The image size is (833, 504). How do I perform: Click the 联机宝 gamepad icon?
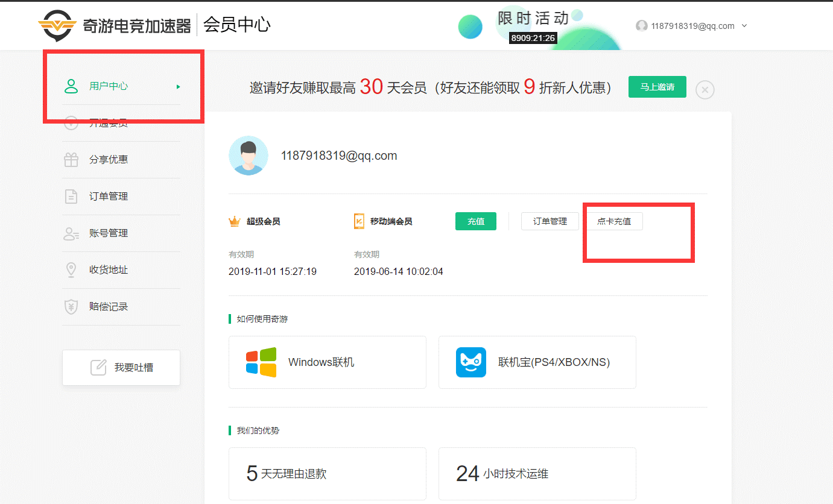pyautogui.click(x=471, y=362)
